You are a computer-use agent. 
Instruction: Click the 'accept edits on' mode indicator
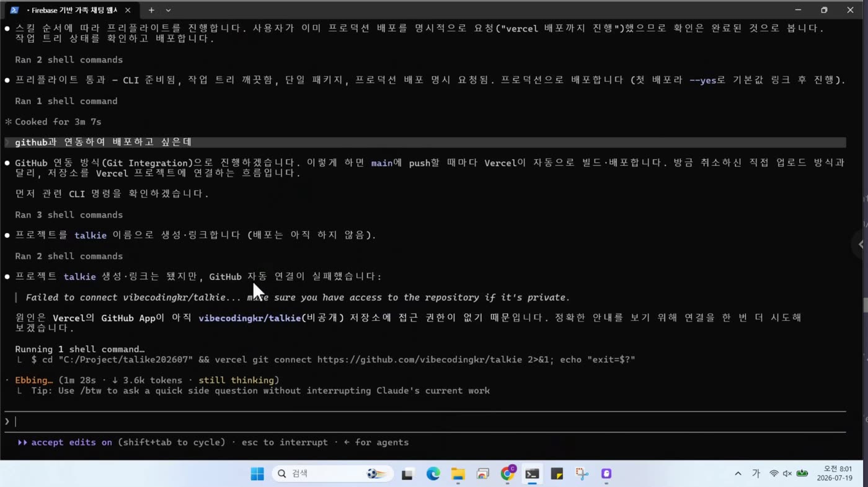point(72,442)
